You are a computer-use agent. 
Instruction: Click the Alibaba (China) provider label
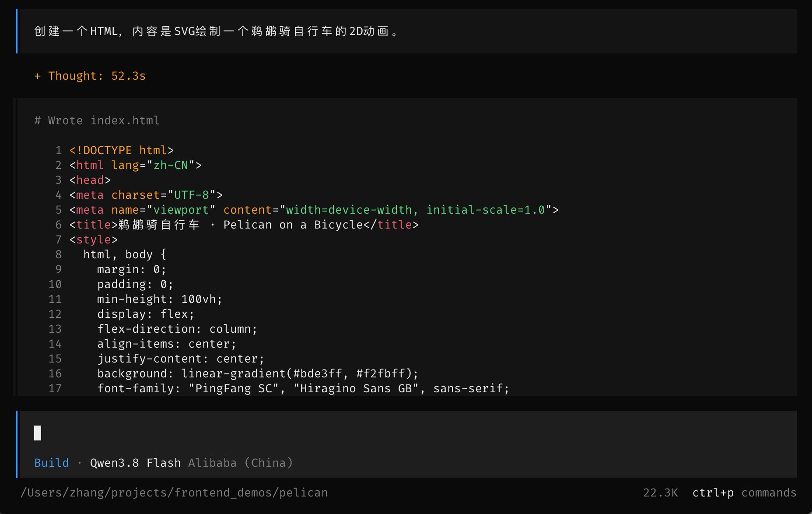pyautogui.click(x=240, y=463)
